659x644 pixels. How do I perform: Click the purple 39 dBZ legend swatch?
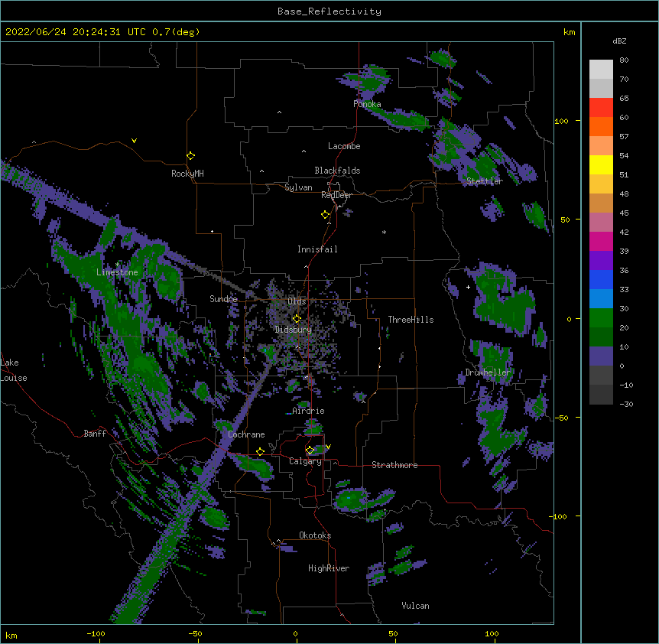(x=601, y=260)
